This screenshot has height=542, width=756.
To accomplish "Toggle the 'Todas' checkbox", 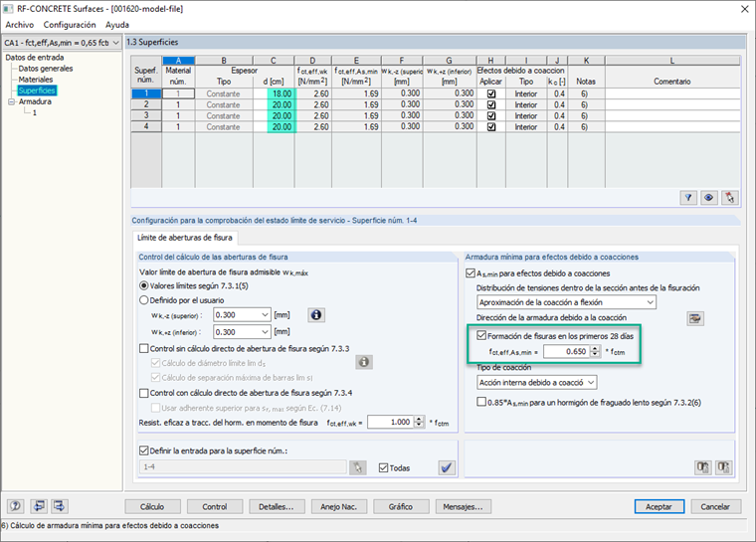I will click(383, 467).
